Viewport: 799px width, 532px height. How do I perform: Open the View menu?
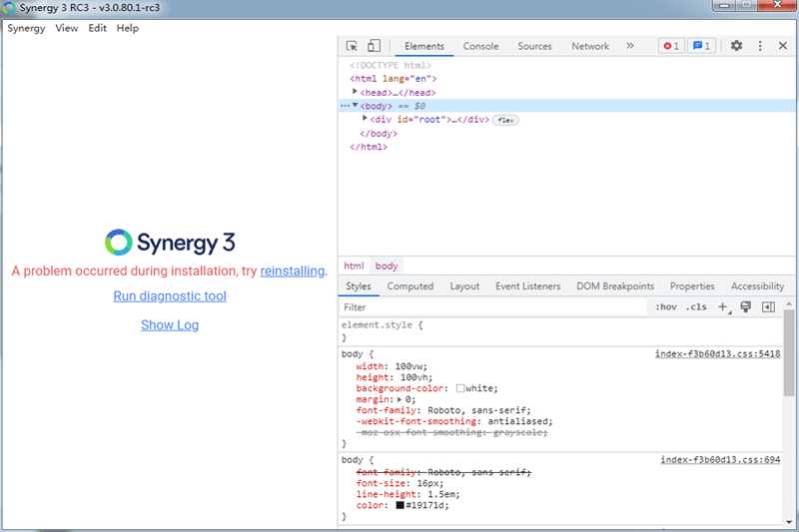pos(67,28)
